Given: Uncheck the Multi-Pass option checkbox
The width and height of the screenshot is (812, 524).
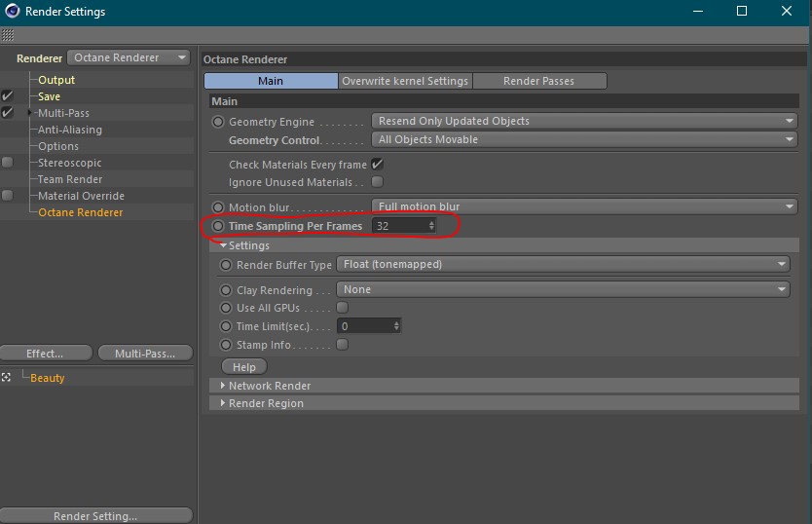Looking at the screenshot, I should (7, 112).
